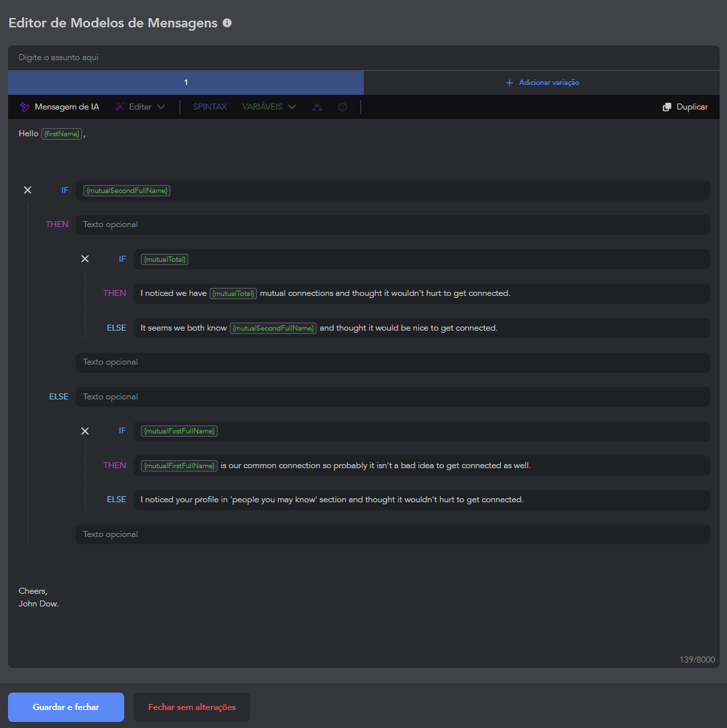Click the AI wand icon beside Mensagem de IA
Viewport: 727px width, 728px height.
click(25, 107)
